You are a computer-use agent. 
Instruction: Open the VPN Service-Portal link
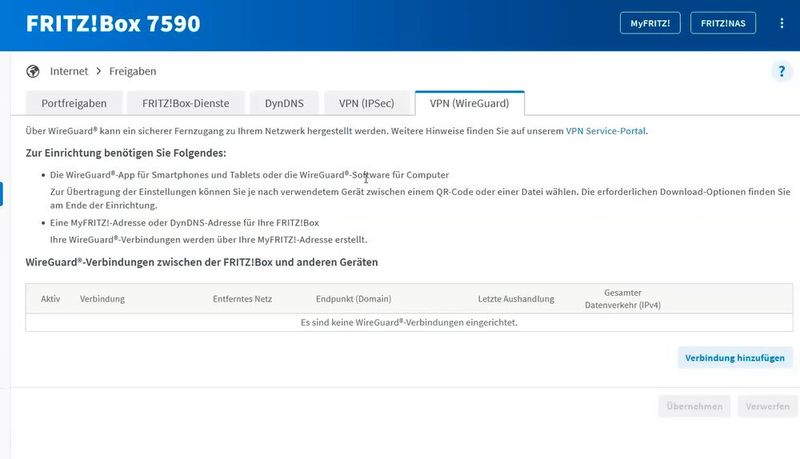pos(606,131)
